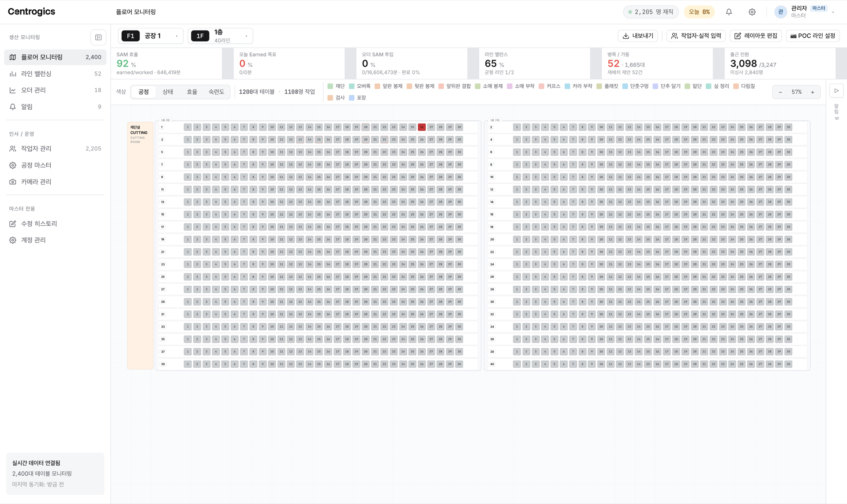The width and height of the screenshot is (847, 504).
Task: Open 라인 밸런싱 in sidebar
Action: point(55,74)
